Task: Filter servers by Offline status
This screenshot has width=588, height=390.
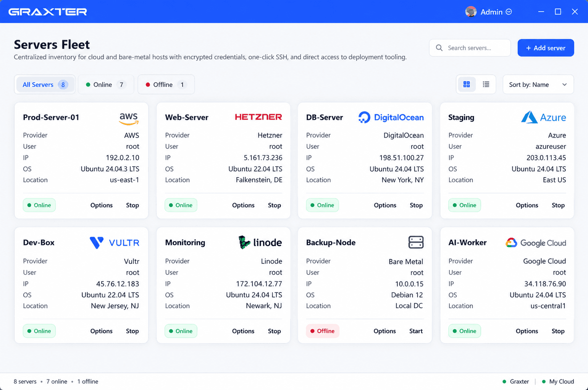Action: (166, 84)
